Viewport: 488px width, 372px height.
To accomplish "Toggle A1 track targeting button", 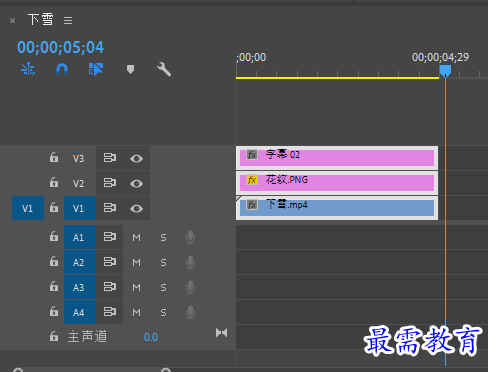I will (80, 237).
